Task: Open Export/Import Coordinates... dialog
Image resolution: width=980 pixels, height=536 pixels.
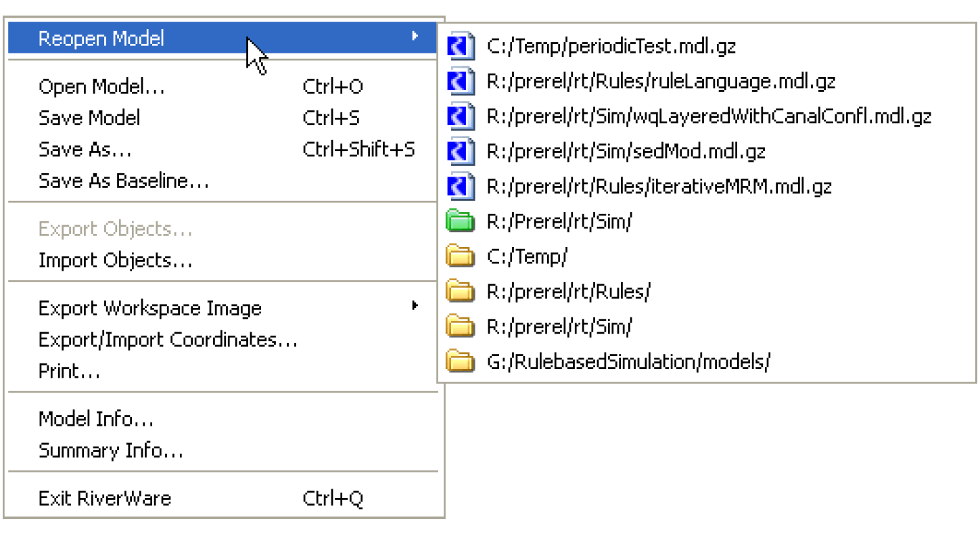Action: point(168,339)
